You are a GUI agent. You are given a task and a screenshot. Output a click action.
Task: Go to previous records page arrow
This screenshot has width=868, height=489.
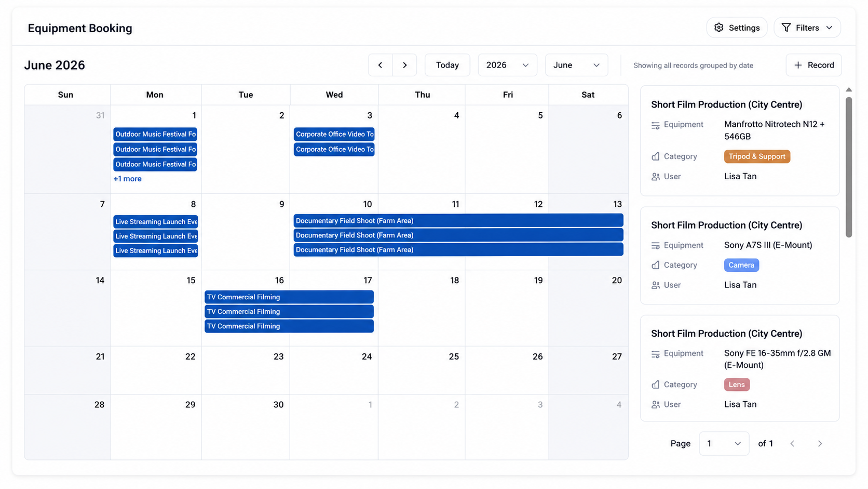point(792,443)
